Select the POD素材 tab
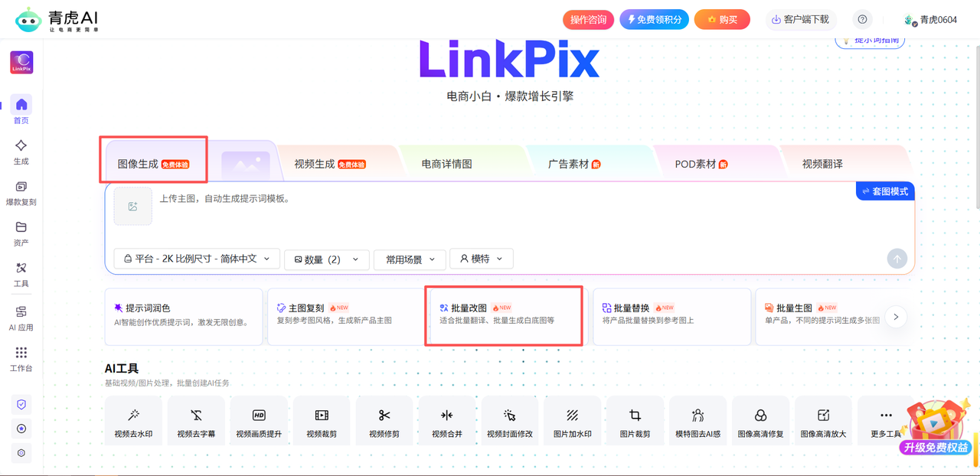The width and height of the screenshot is (980, 476). [x=701, y=164]
